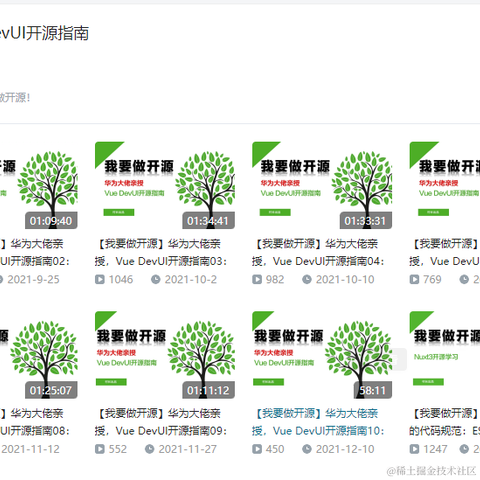Click play-count icon beside 552
Image resolution: width=480 pixels, height=480 pixels.
coord(100,449)
